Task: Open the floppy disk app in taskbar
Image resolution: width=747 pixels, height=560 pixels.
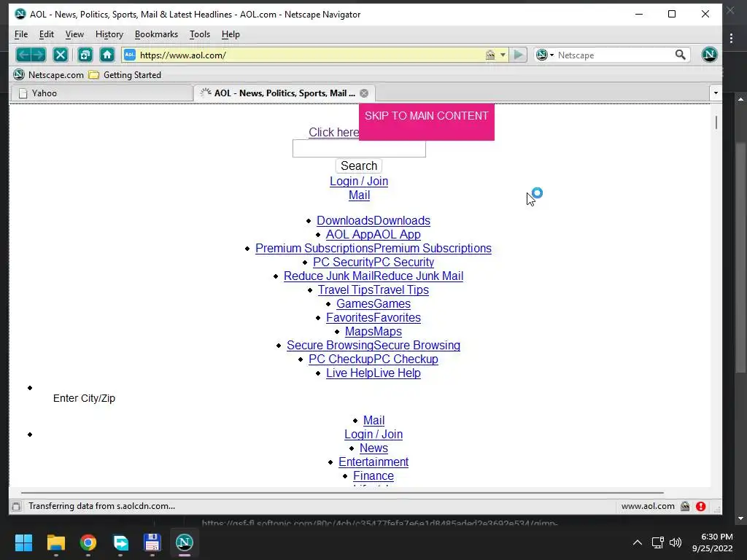Action: [x=152, y=542]
